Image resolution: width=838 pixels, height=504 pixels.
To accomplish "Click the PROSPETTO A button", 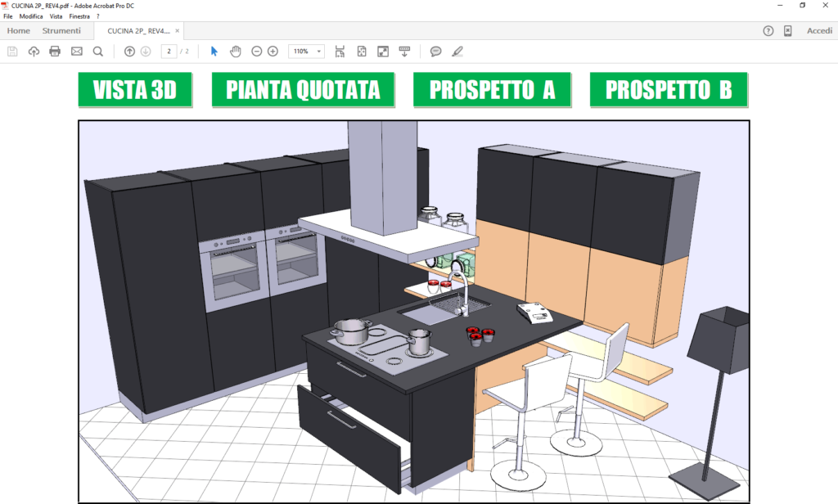I will [x=492, y=90].
